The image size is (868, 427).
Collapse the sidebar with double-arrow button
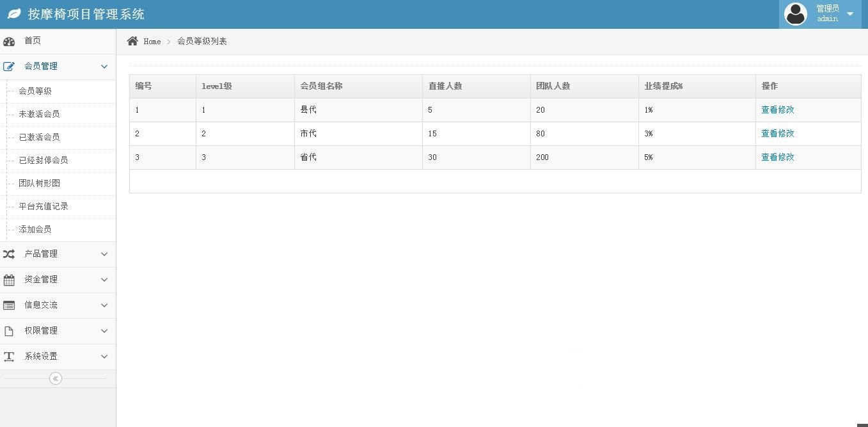point(56,378)
